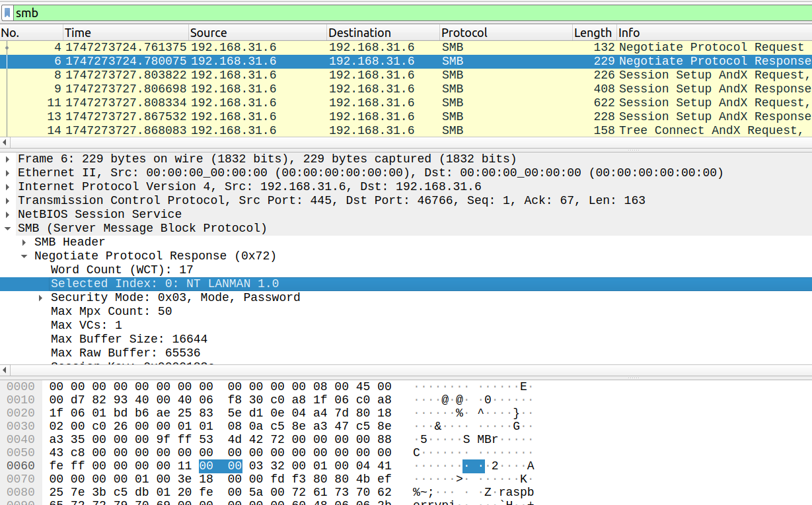Collapse Negotiate Protocol Response node
Image resolution: width=812 pixels, height=505 pixels.
coord(24,255)
